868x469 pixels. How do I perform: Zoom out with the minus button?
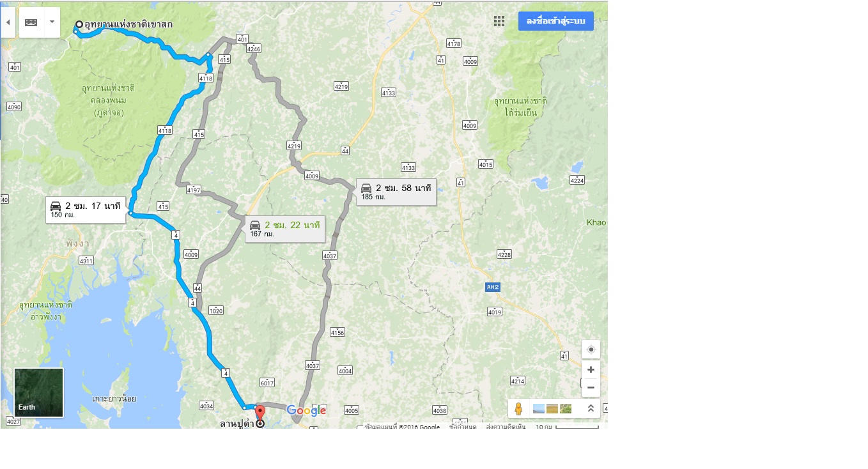click(x=591, y=387)
